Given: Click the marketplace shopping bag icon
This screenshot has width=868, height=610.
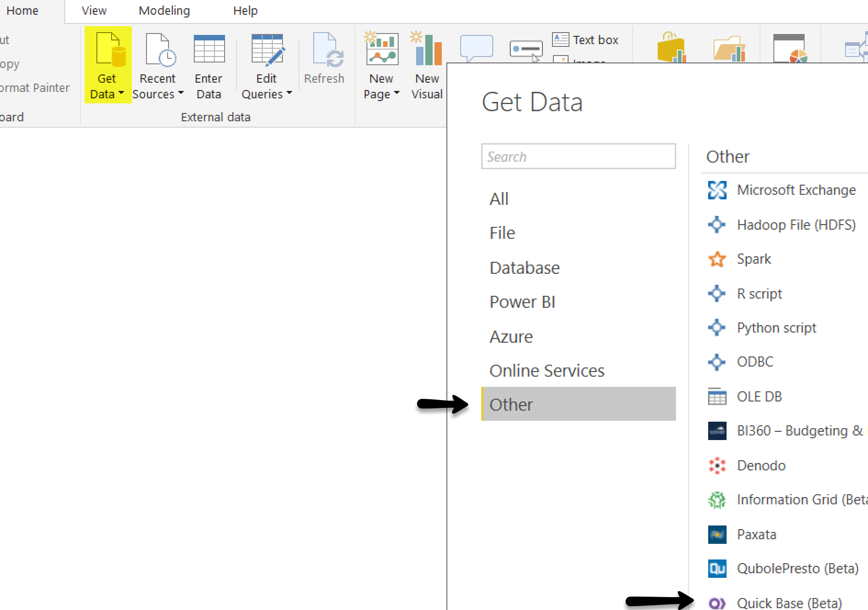Looking at the screenshot, I should (671, 47).
